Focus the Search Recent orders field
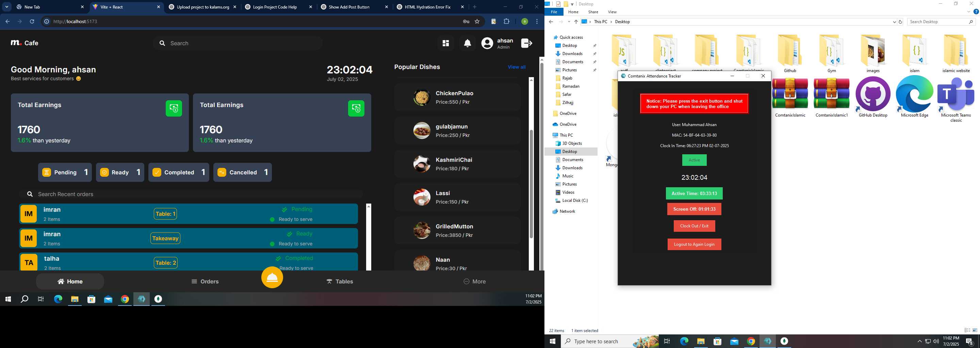This screenshot has height=348, width=980. coord(191,194)
